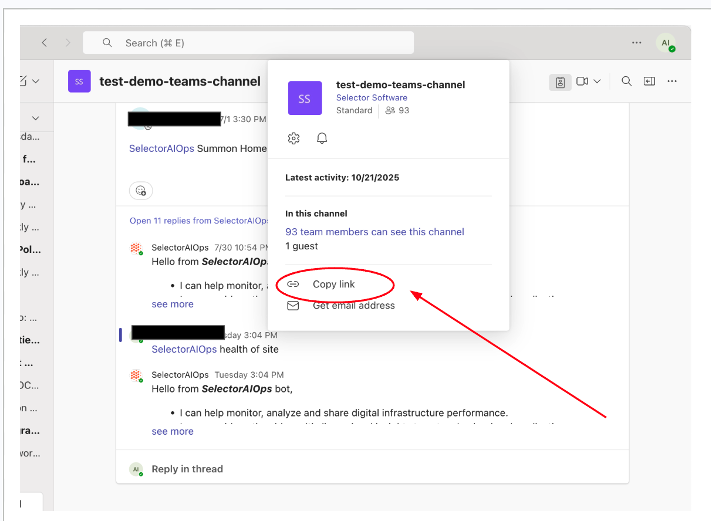Select Get email address option
Screen dimensions: 711x521
[x=353, y=305]
